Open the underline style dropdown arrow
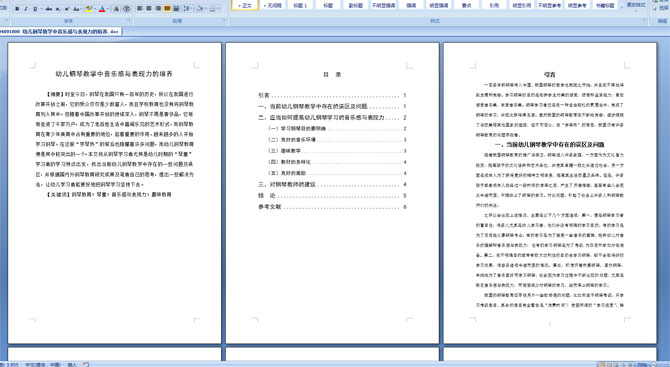This screenshot has width=670, height=367. pyautogui.click(x=41, y=9)
